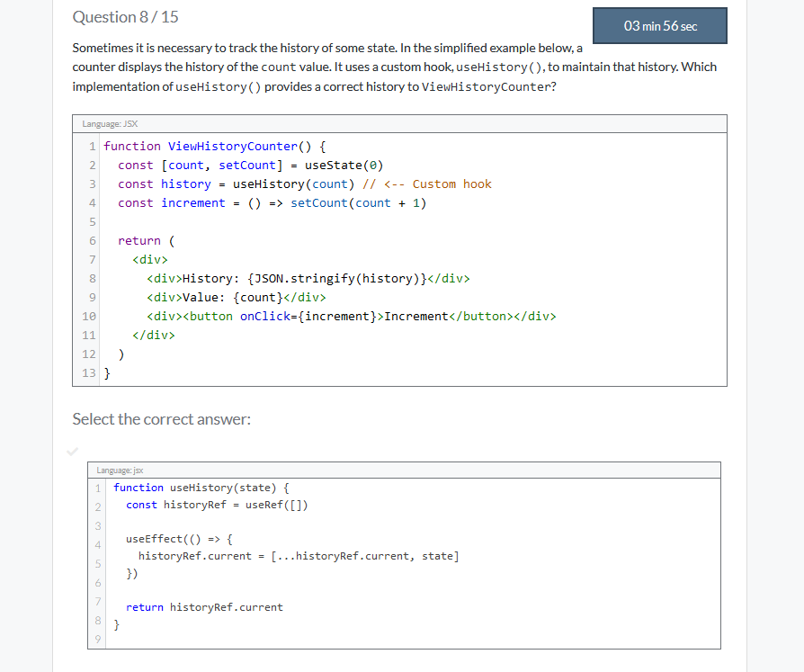This screenshot has height=672, width=804.
Task: Click the button onClick={increment} line
Action: click(x=352, y=317)
